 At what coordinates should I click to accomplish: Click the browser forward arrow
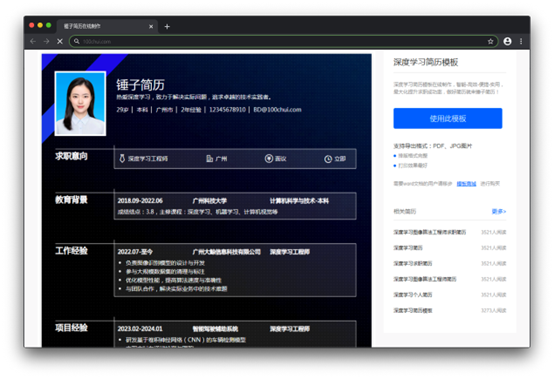(46, 41)
